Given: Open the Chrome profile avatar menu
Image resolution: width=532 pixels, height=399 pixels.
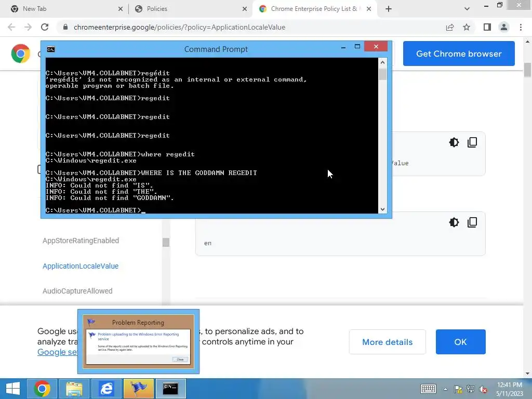Looking at the screenshot, I should pos(504,27).
